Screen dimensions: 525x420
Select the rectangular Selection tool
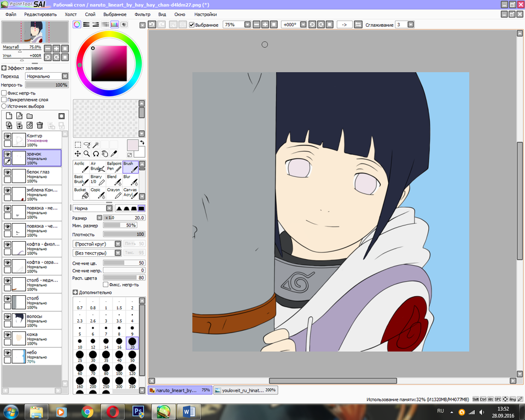(x=78, y=145)
